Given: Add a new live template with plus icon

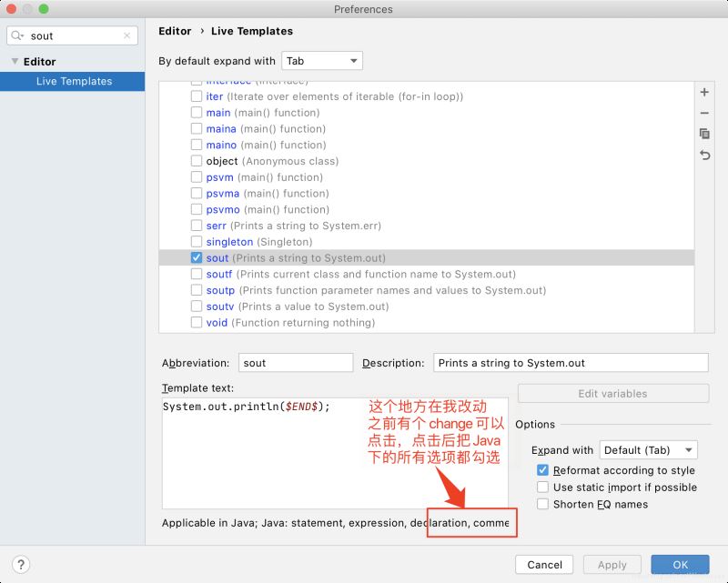Looking at the screenshot, I should [x=704, y=92].
